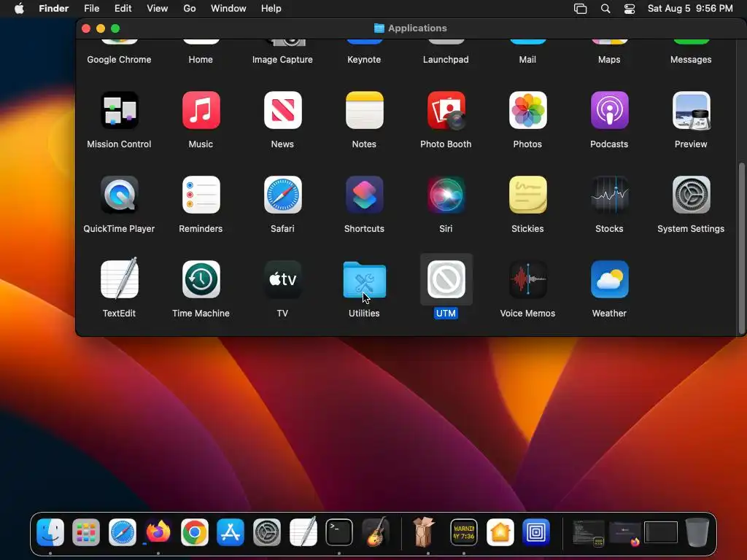Select the Notes app icon
The width and height of the screenshot is (747, 560).
(365, 111)
